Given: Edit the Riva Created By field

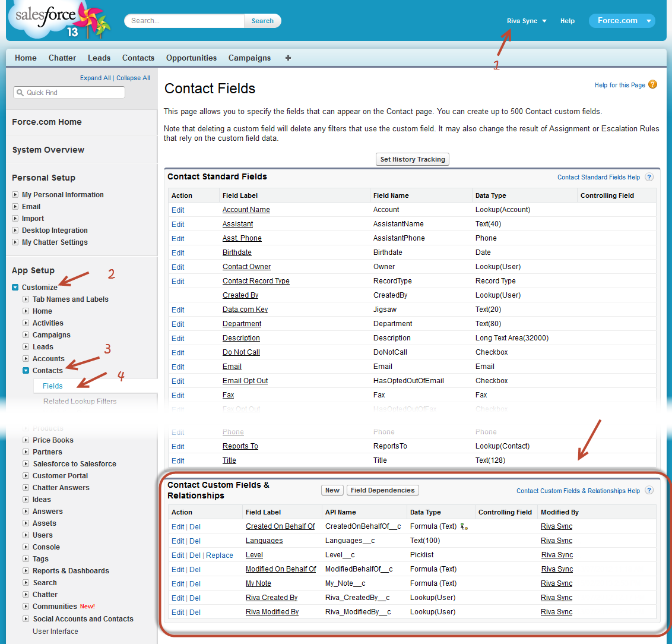Looking at the screenshot, I should click(x=178, y=598).
